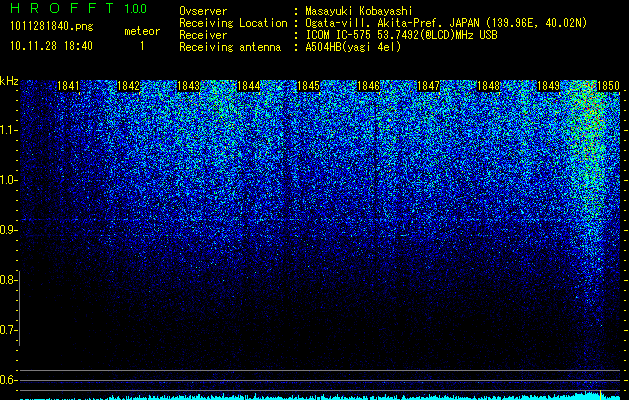Click the 1842 time marker
629x400 pixels.
pyautogui.click(x=128, y=86)
